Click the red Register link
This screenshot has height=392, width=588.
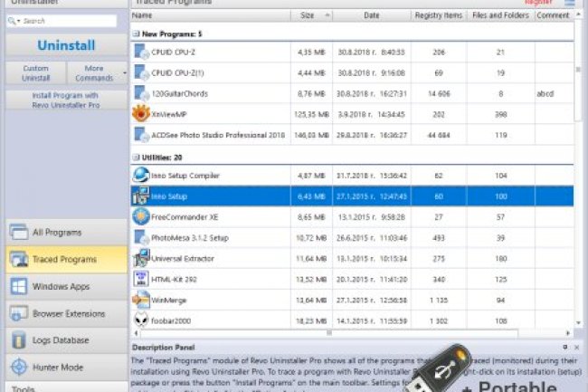click(538, 4)
